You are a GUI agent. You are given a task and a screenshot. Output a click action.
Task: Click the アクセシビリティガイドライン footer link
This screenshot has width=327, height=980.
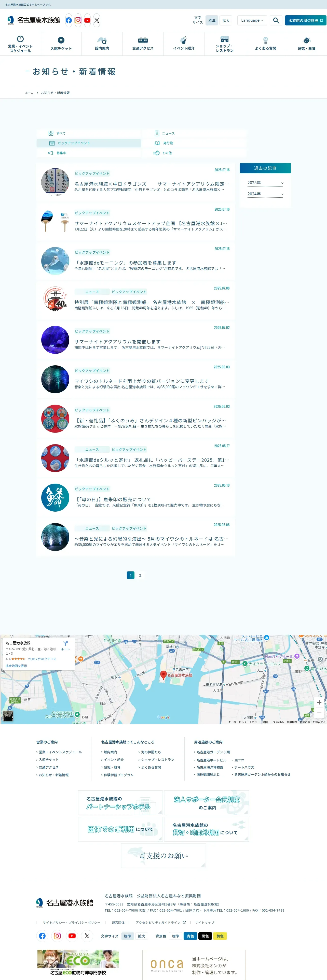click(x=160, y=923)
